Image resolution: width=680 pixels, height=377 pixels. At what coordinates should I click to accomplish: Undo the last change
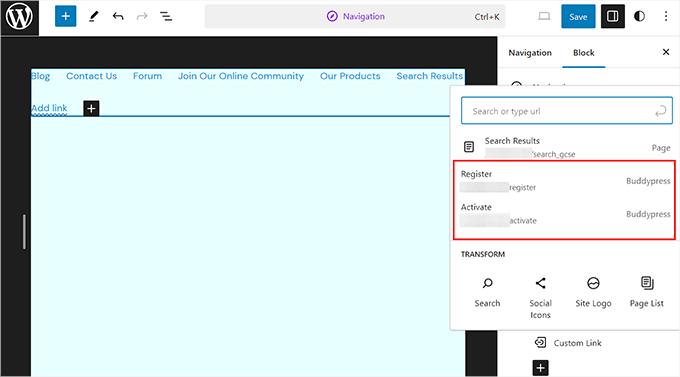point(118,16)
